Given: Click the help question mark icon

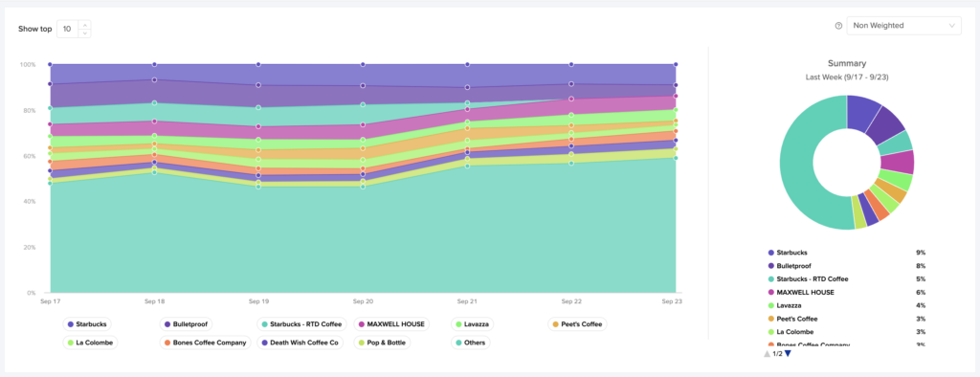Looking at the screenshot, I should pyautogui.click(x=838, y=26).
